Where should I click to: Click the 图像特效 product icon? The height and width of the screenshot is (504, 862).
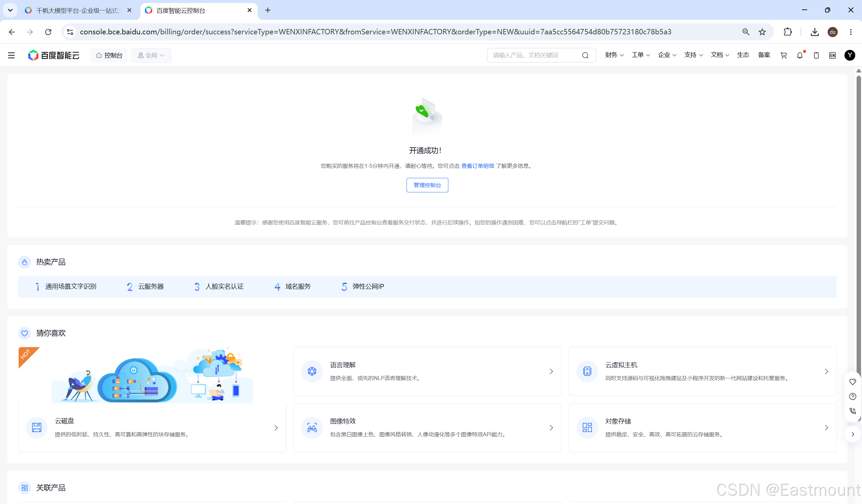pos(312,428)
